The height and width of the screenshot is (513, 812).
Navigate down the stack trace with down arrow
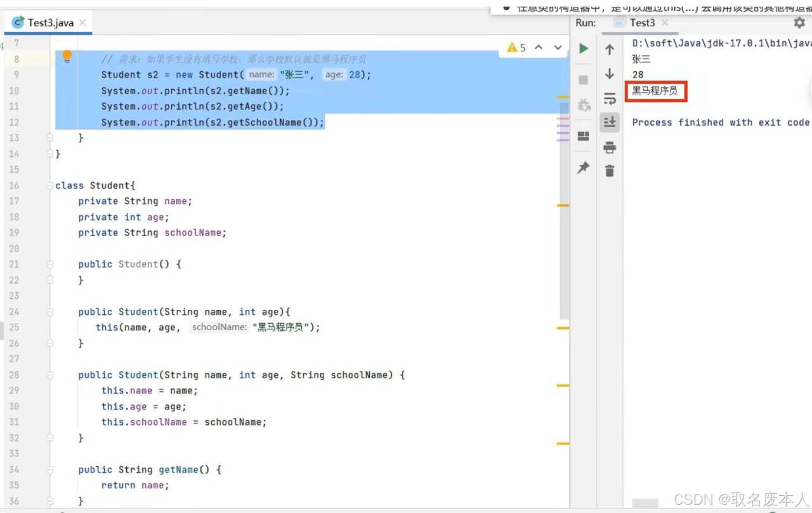pyautogui.click(x=610, y=74)
